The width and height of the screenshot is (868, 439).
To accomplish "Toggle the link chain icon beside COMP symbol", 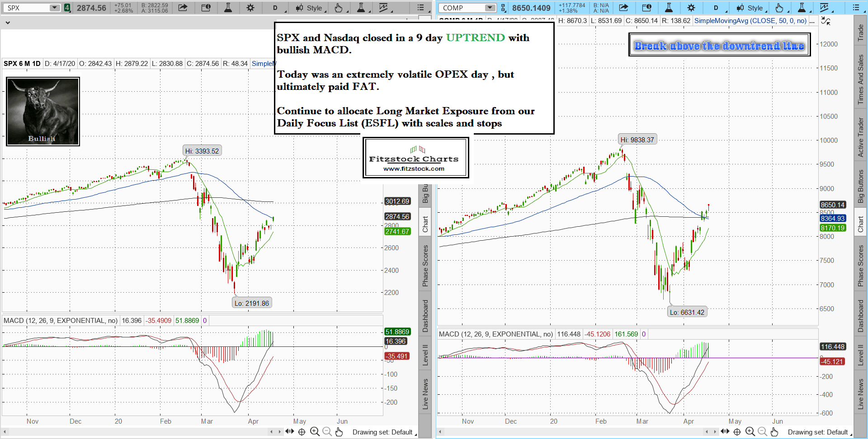I will click(x=503, y=8).
